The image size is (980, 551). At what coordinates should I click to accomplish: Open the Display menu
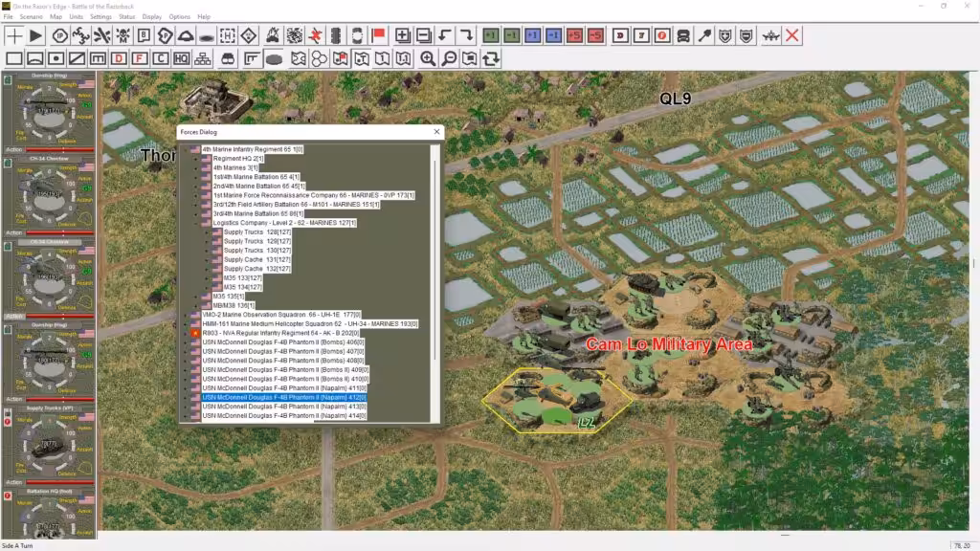click(152, 17)
